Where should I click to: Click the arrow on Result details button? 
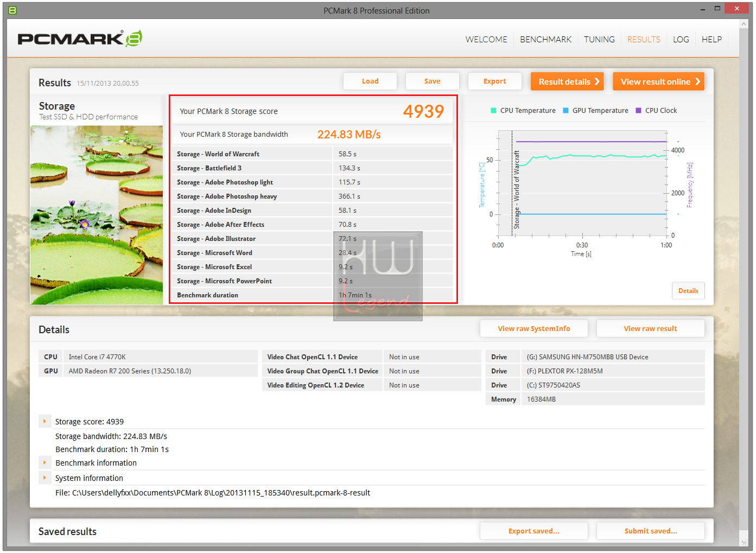(x=597, y=81)
